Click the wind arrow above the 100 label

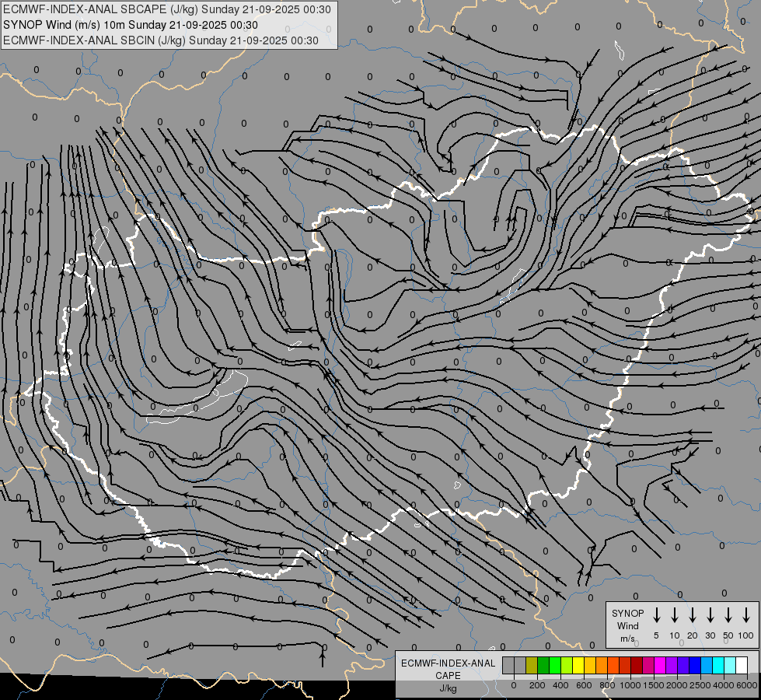tap(746, 615)
